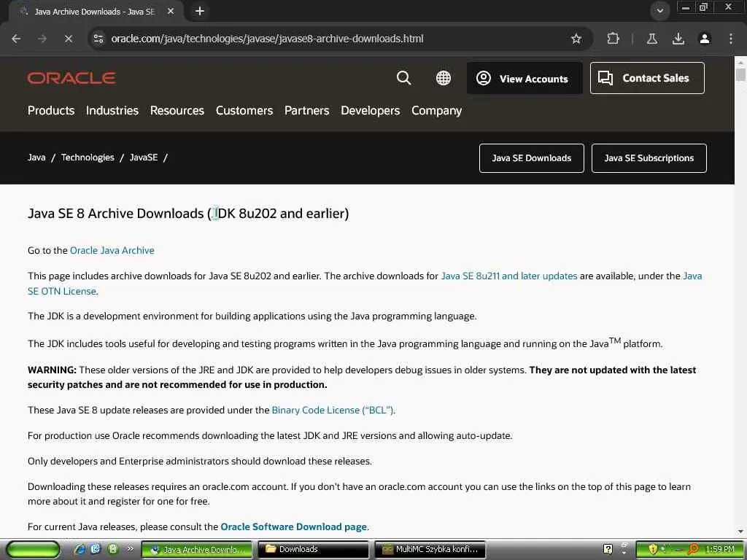Click the Oracle logo
This screenshot has width=747, height=560.
(71, 78)
